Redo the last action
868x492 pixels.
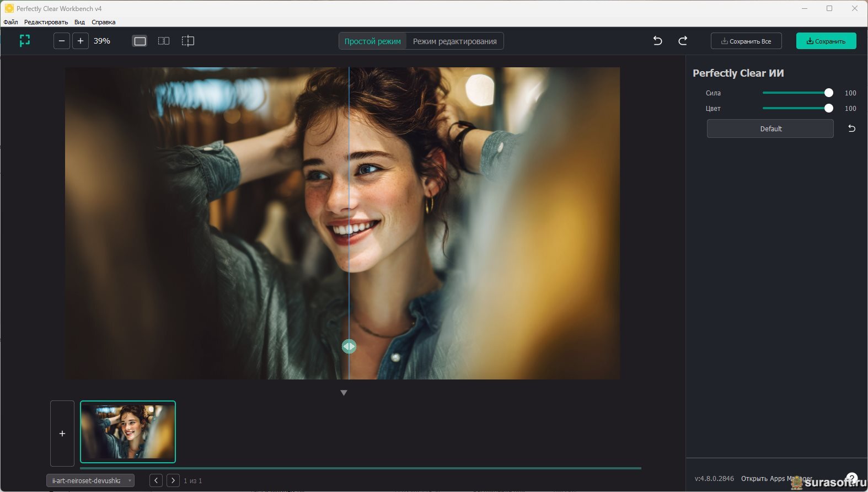click(683, 41)
